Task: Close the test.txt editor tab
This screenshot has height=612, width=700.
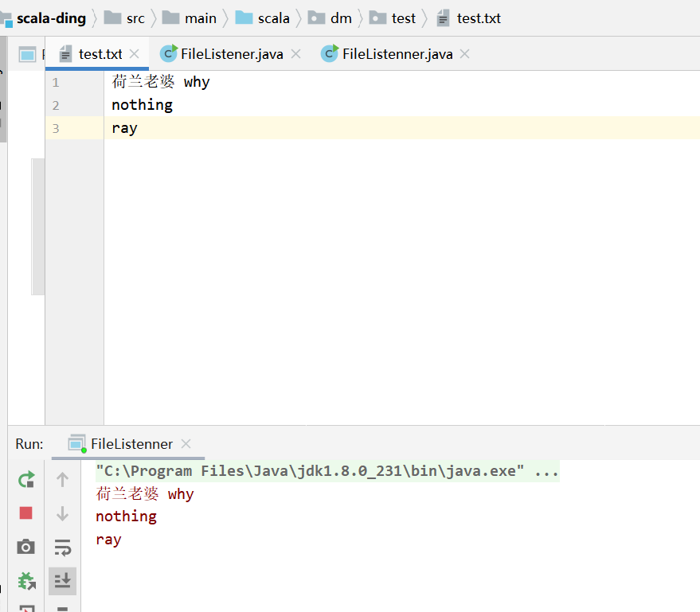Action: (x=134, y=54)
